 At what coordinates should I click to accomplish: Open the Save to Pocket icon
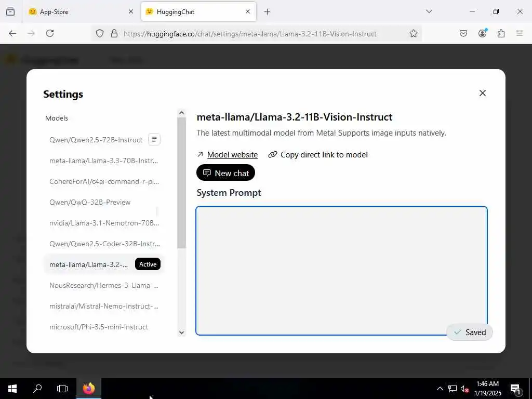[x=463, y=33]
